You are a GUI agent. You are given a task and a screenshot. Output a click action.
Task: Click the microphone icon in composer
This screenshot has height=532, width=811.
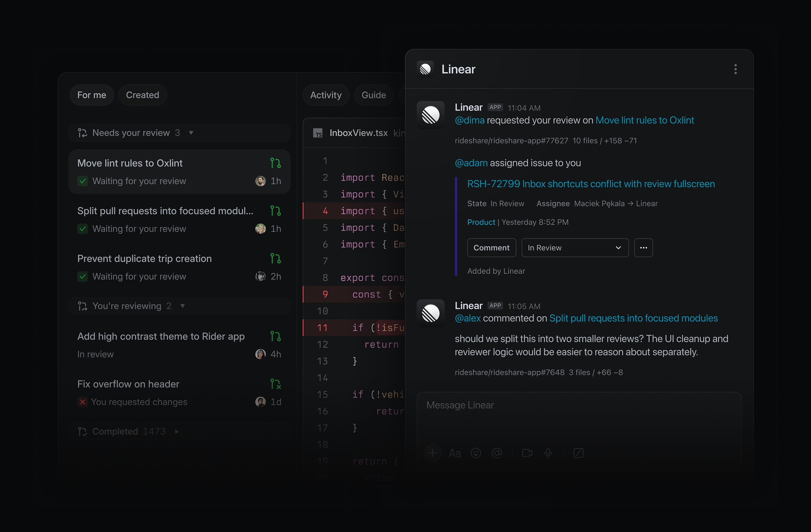pyautogui.click(x=548, y=453)
